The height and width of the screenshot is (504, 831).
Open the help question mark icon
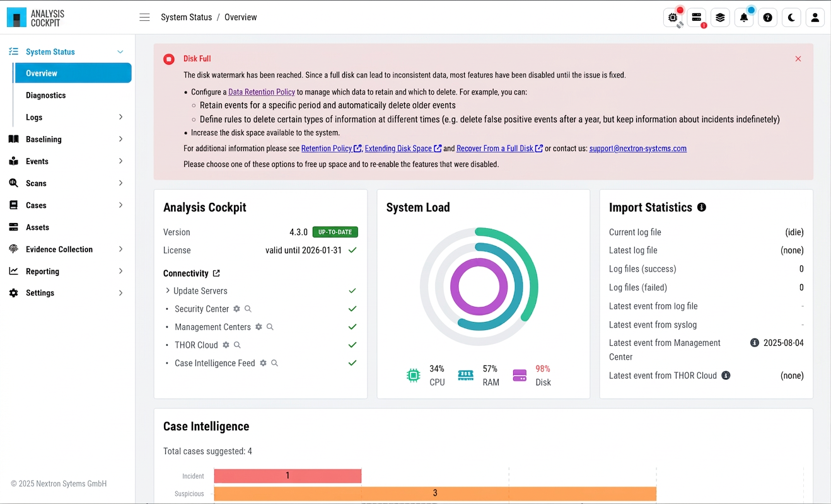click(x=767, y=18)
